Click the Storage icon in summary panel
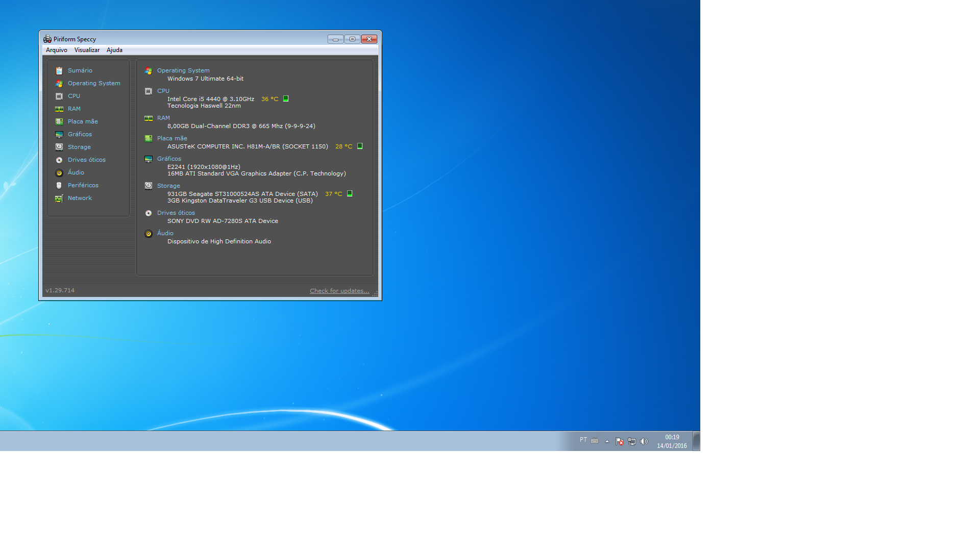The image size is (980, 551). click(x=149, y=186)
